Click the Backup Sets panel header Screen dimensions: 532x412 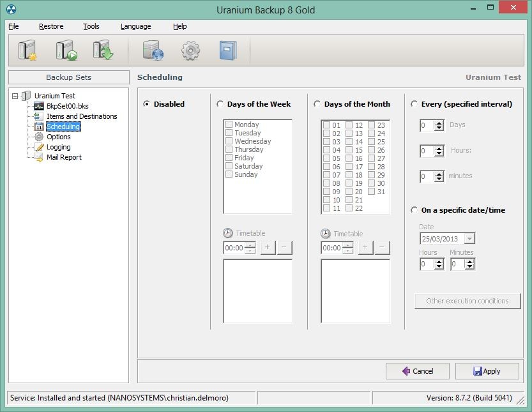[x=69, y=77]
